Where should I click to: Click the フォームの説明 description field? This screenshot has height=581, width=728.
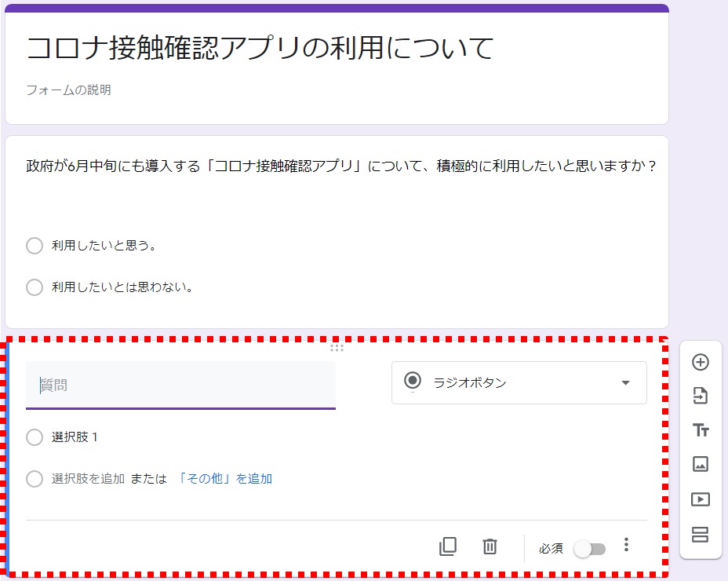coord(69,90)
